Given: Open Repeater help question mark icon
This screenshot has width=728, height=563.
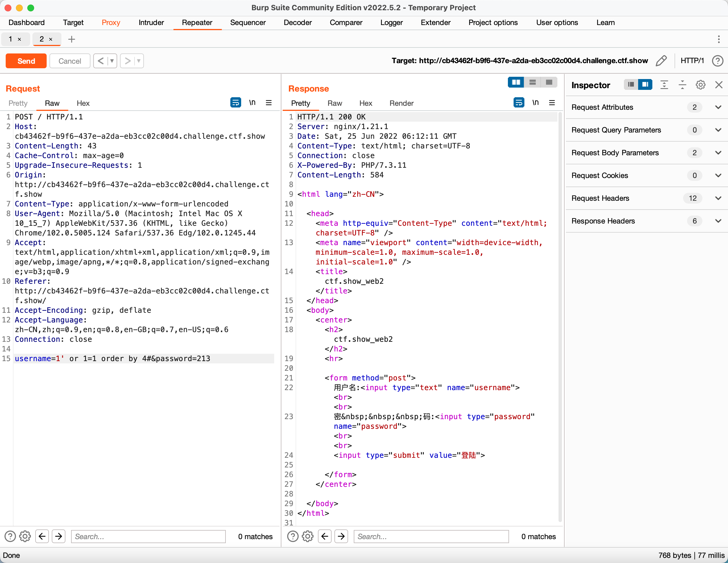Looking at the screenshot, I should point(717,61).
